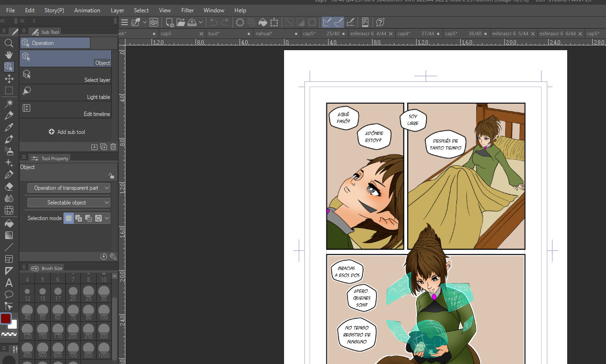The image size is (606, 364).
Task: Select the Correct line tool
Action: (x=9, y=306)
